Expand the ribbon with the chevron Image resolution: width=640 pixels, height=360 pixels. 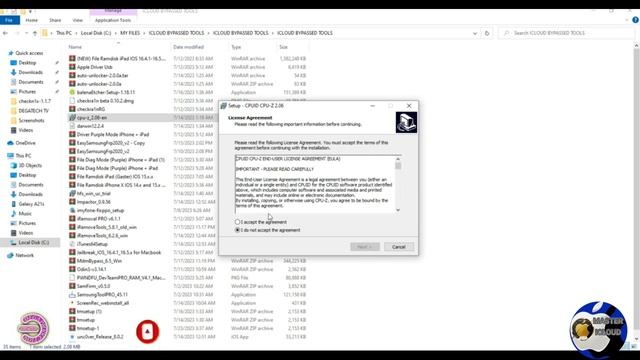[x=627, y=20]
